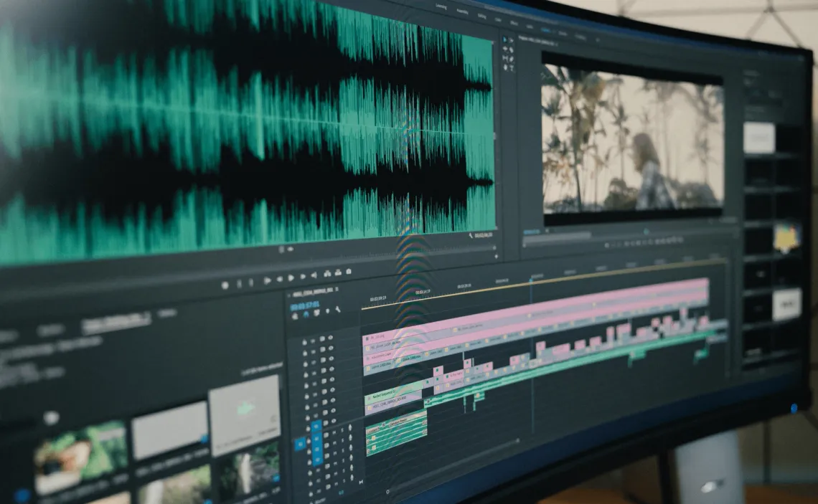Image resolution: width=818 pixels, height=504 pixels.
Task: Click the Insert button in source monitor
Action: (x=327, y=273)
